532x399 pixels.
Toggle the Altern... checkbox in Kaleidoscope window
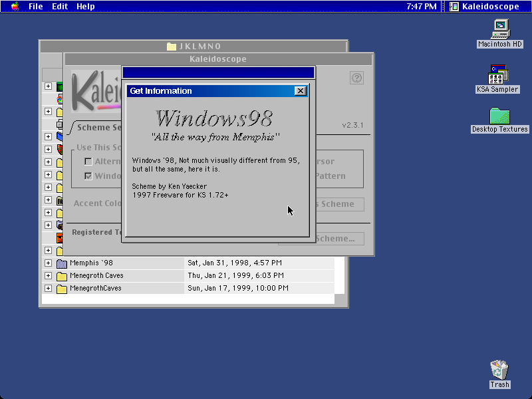click(88, 162)
